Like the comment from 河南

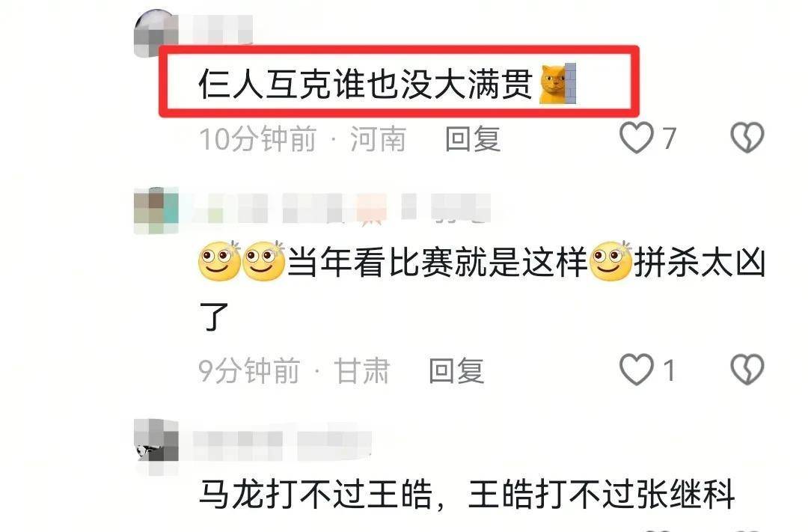(636, 138)
